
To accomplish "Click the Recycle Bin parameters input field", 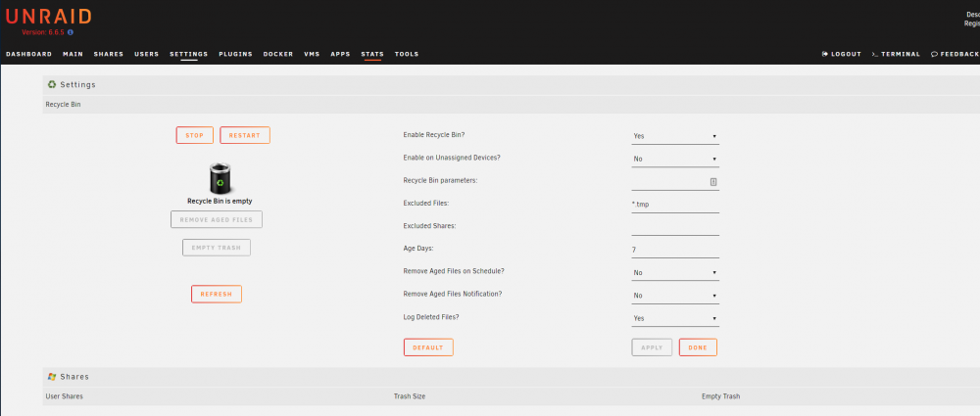I will click(x=675, y=182).
